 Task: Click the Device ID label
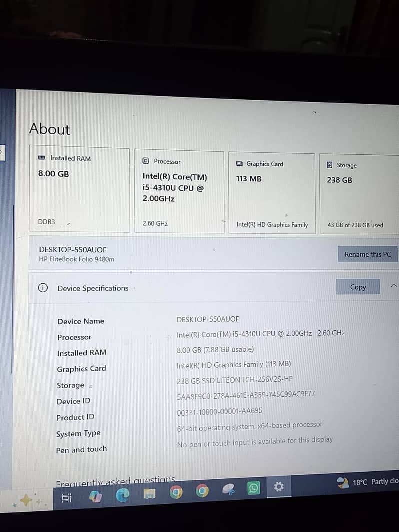[x=73, y=401]
